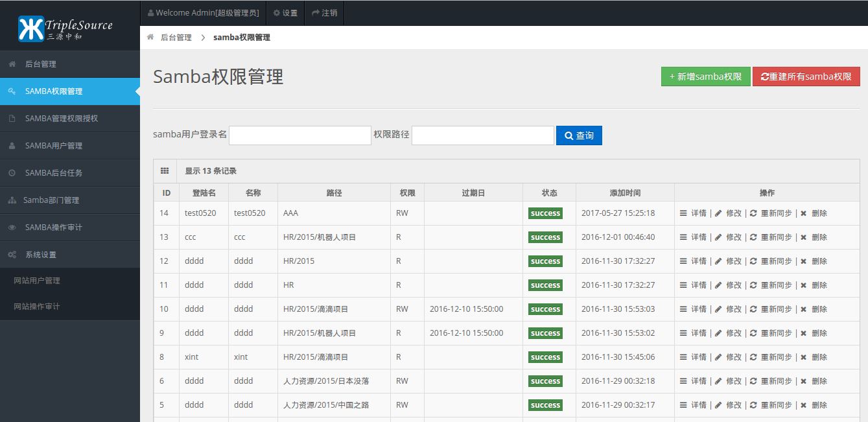The height and width of the screenshot is (422, 868).
Task: Click the delete X icon for xint row
Action: [x=804, y=357]
